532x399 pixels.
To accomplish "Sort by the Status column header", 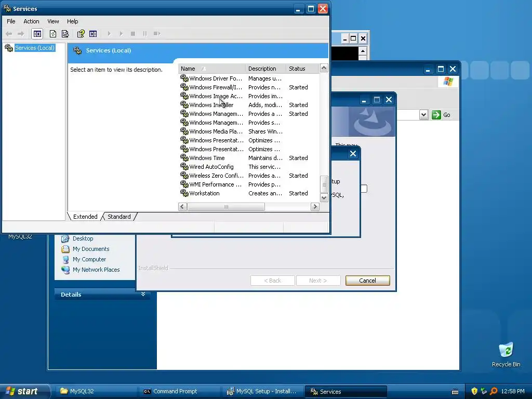I will click(x=302, y=69).
